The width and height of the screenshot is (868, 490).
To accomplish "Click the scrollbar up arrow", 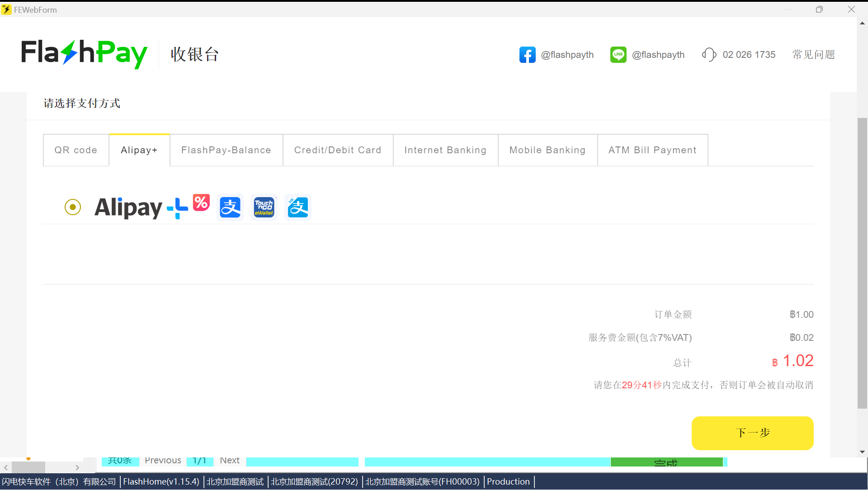I will 862,23.
